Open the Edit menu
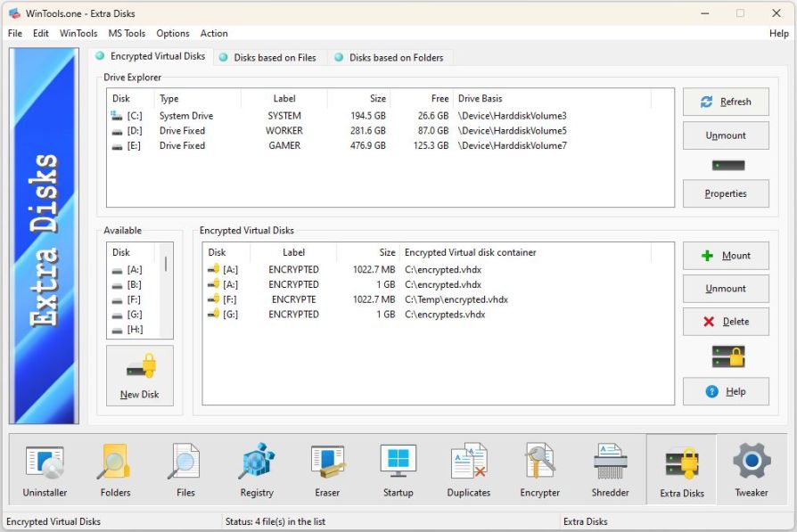 pyautogui.click(x=41, y=33)
